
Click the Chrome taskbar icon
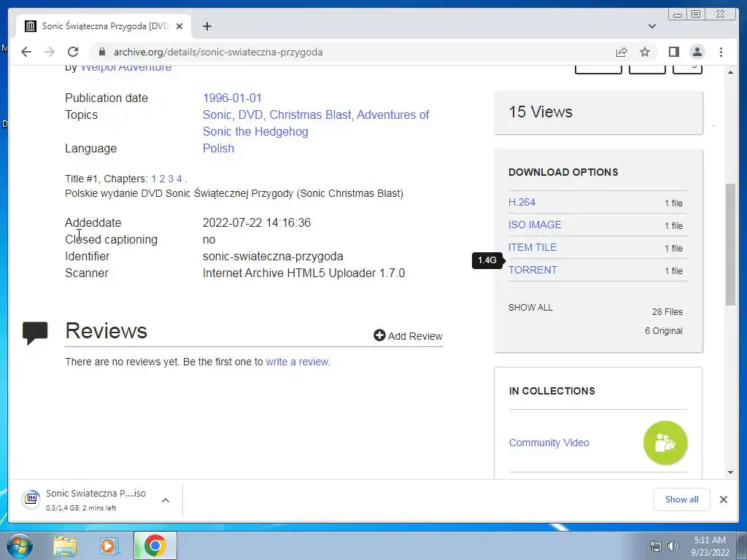tap(155, 545)
